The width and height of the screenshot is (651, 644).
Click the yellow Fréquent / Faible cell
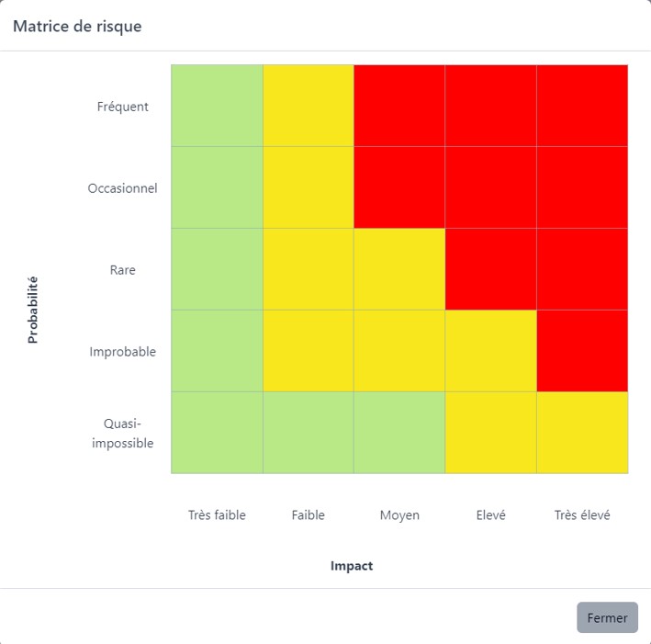309,106
